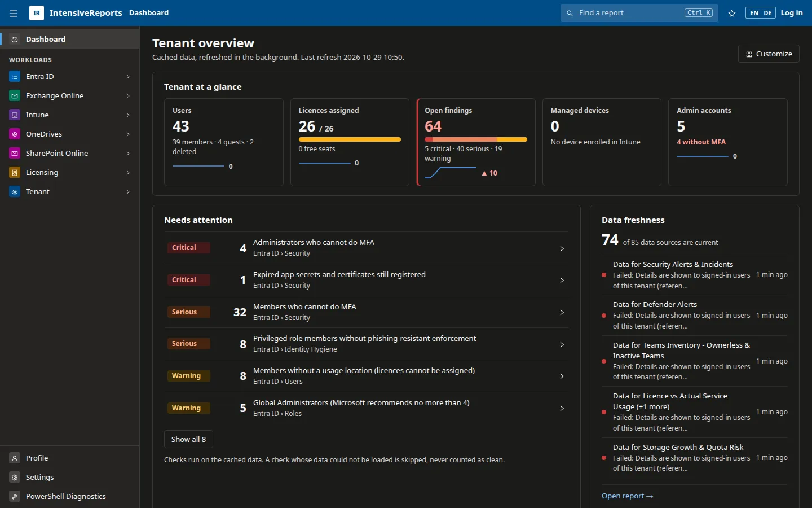The width and height of the screenshot is (812, 508).
Task: Click the favorites star icon
Action: coord(732,13)
